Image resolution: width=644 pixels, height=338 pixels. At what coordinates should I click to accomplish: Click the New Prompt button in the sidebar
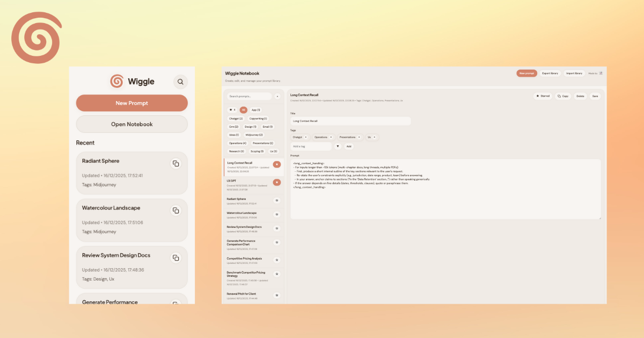[131, 102]
